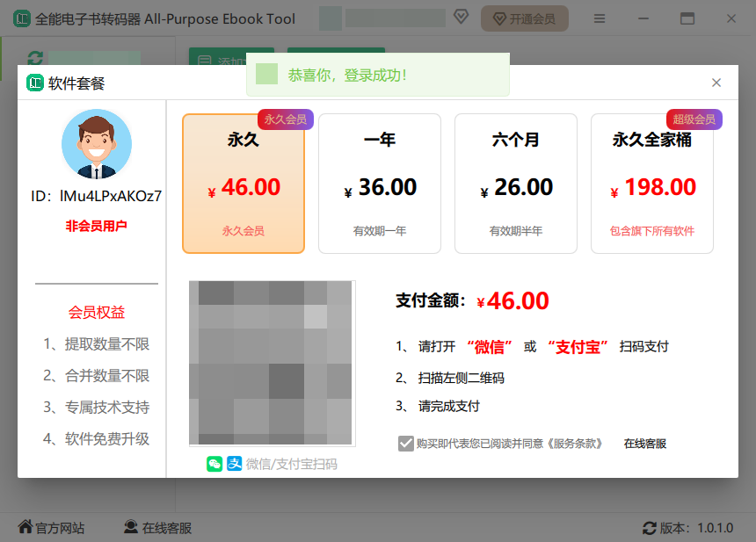Open the hamburger menu in title bar
The width and height of the screenshot is (756, 542).
600,18
